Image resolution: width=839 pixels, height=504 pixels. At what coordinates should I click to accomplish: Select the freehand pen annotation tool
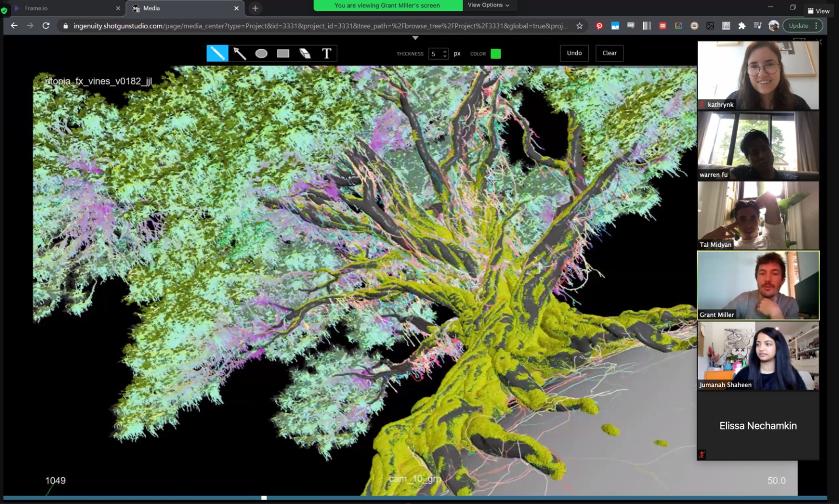tap(217, 53)
